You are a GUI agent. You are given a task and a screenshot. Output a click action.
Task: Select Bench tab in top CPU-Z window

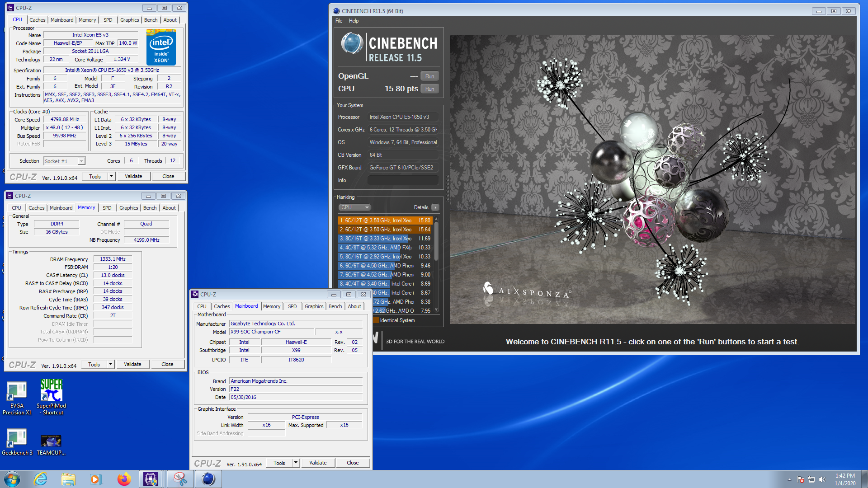click(151, 20)
